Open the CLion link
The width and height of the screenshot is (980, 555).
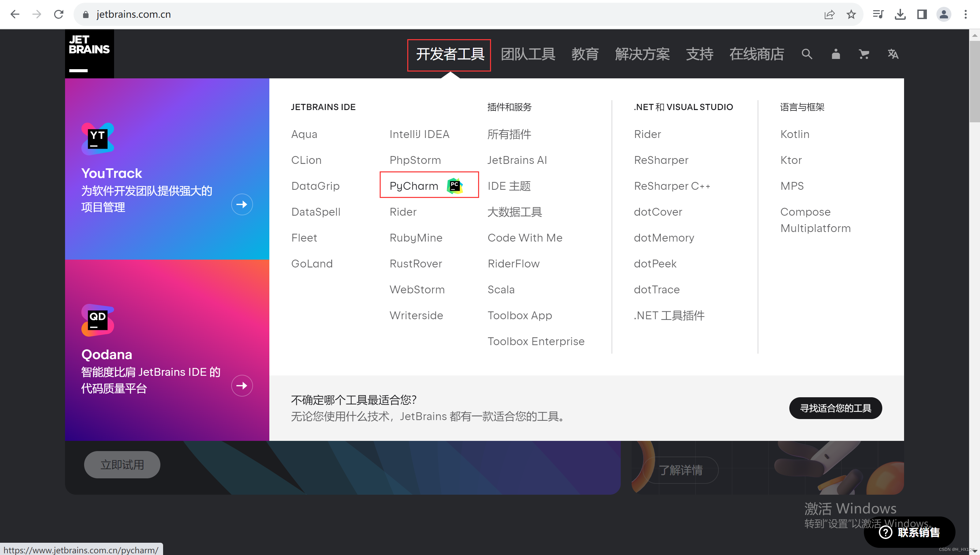point(306,160)
